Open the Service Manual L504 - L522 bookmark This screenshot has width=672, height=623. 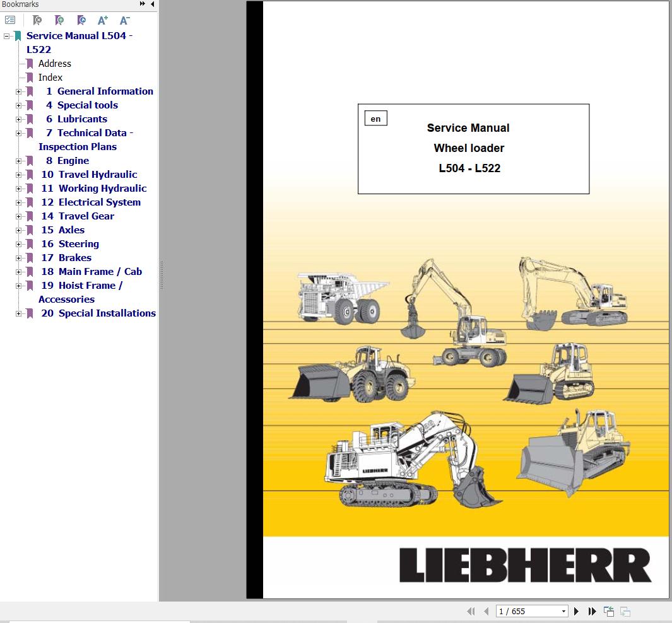pos(80,42)
